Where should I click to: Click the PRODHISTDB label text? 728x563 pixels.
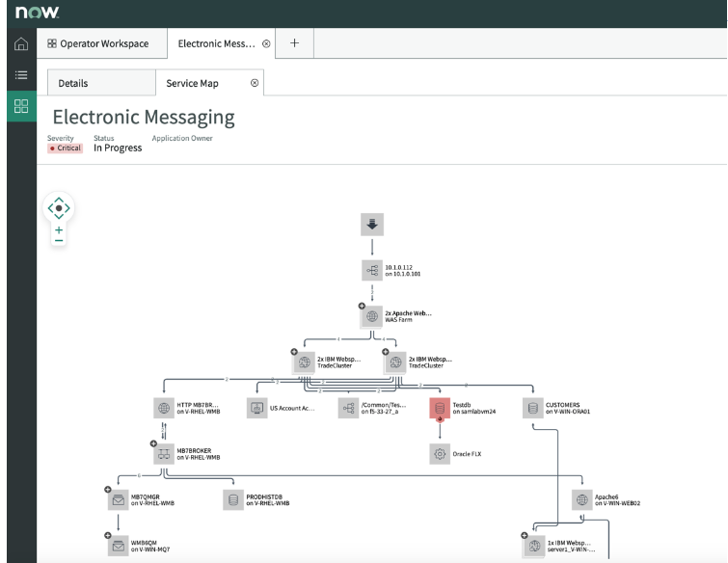(x=264, y=497)
